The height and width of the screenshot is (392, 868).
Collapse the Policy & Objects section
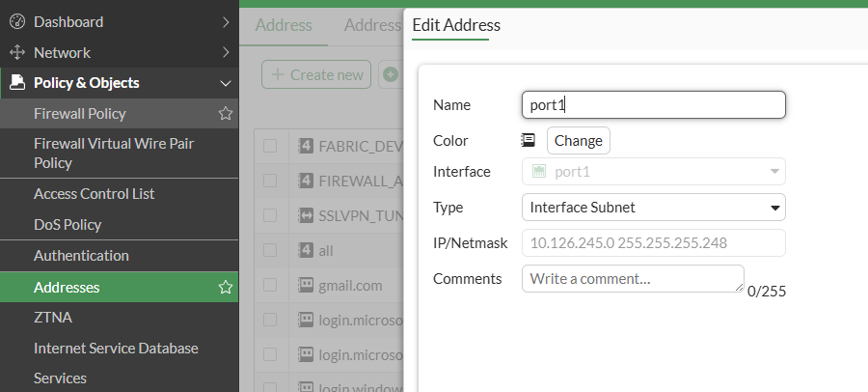(x=226, y=83)
